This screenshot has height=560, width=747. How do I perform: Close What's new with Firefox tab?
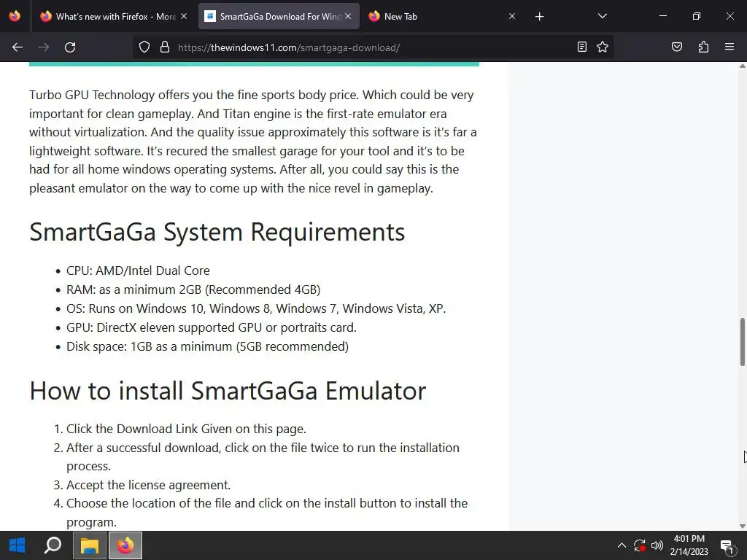pyautogui.click(x=184, y=17)
